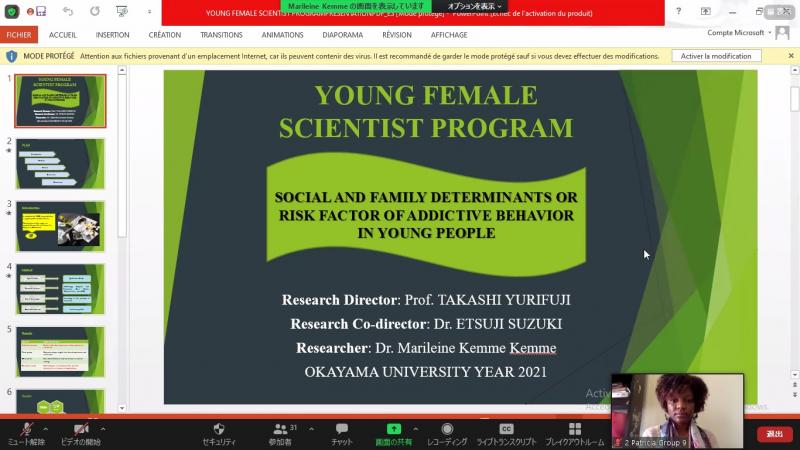Open the PowerPoint help question mark
800x450 pixels.
pyautogui.click(x=678, y=11)
